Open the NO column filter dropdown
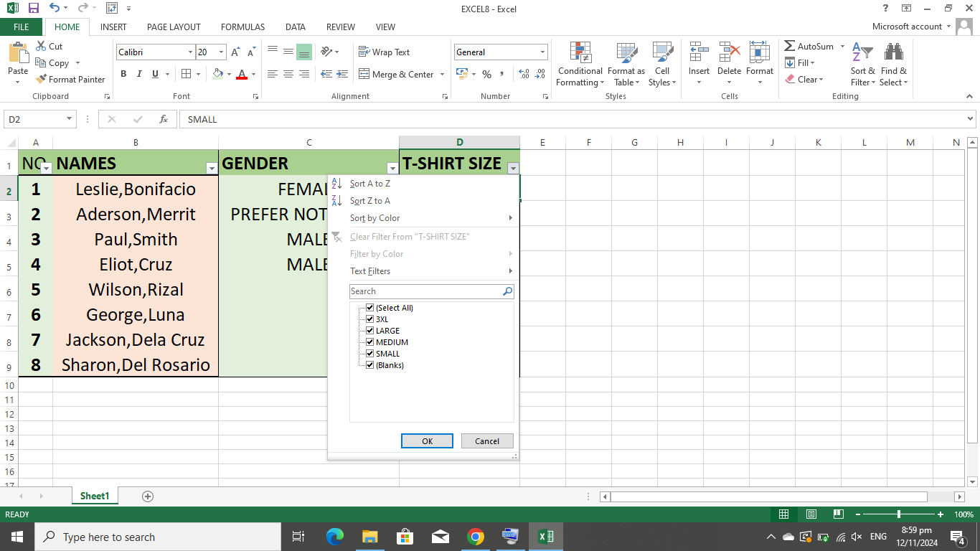The height and width of the screenshot is (551, 980). pyautogui.click(x=46, y=169)
